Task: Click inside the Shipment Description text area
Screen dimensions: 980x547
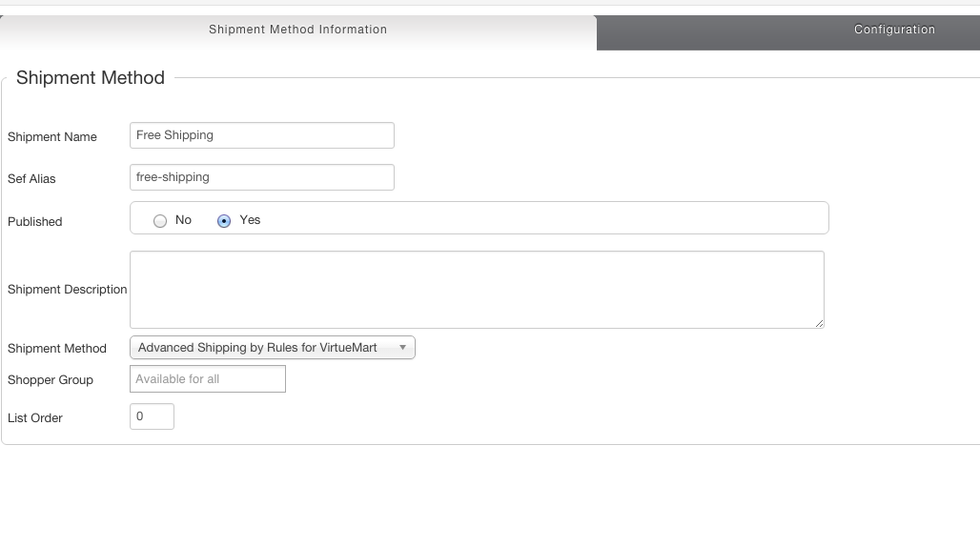Action: (x=477, y=289)
